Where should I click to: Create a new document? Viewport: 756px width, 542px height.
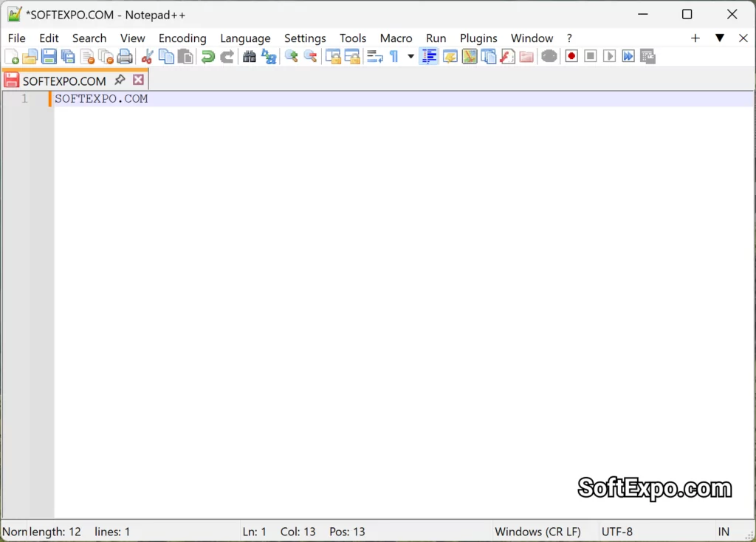click(x=12, y=56)
